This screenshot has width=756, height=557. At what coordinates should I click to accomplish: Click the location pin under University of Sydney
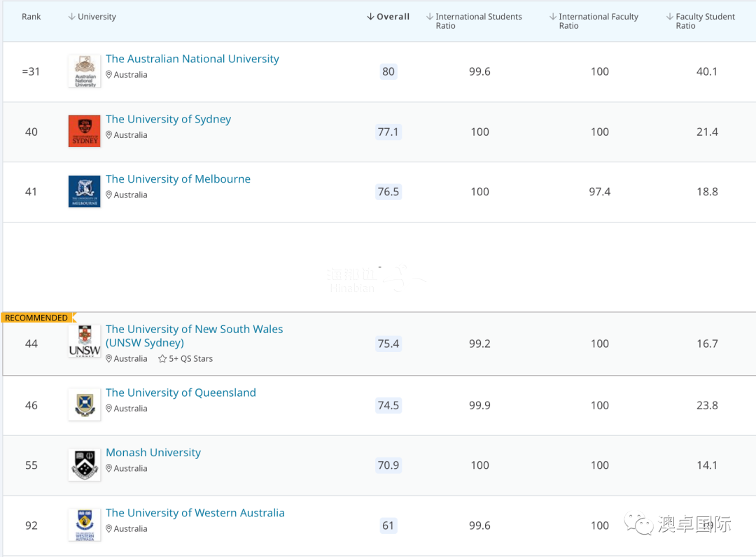tap(109, 135)
